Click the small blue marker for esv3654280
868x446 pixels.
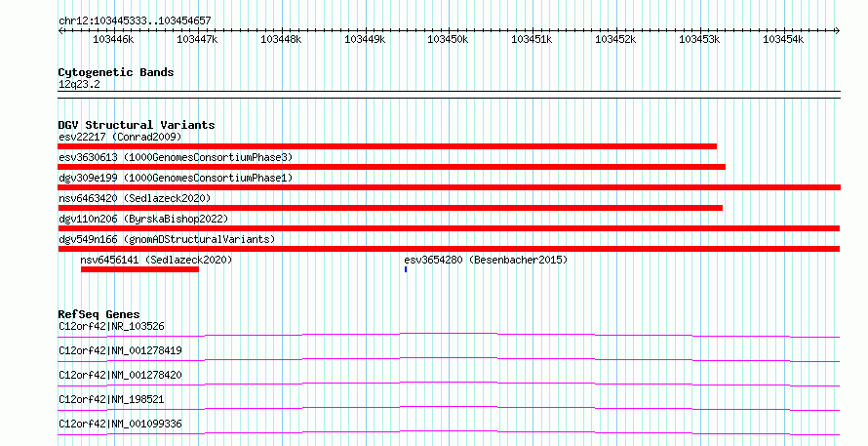point(406,269)
